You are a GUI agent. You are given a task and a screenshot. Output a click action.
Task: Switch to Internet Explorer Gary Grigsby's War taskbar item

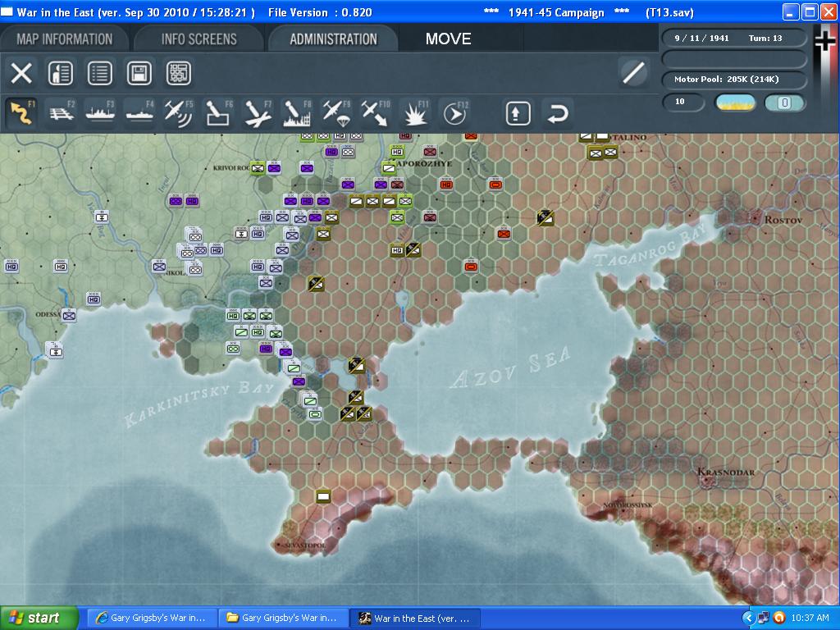[x=152, y=619]
